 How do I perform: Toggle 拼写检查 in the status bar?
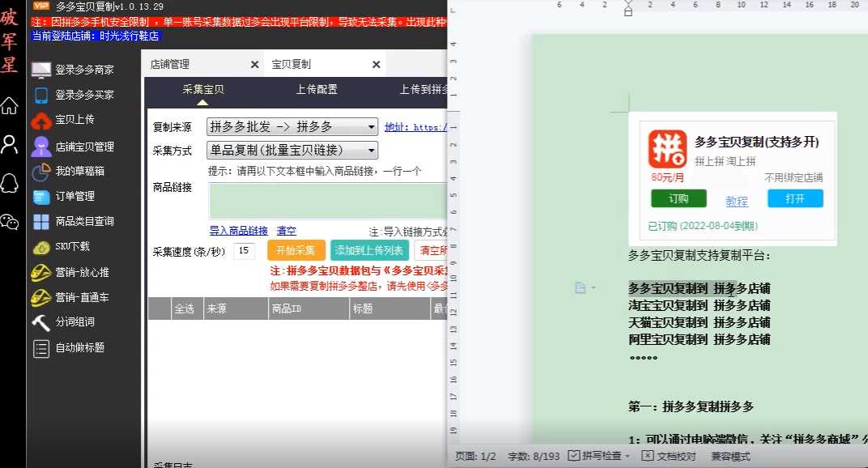coord(595,456)
